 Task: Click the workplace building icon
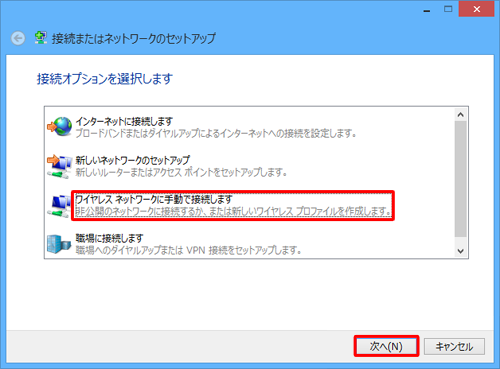point(59,244)
